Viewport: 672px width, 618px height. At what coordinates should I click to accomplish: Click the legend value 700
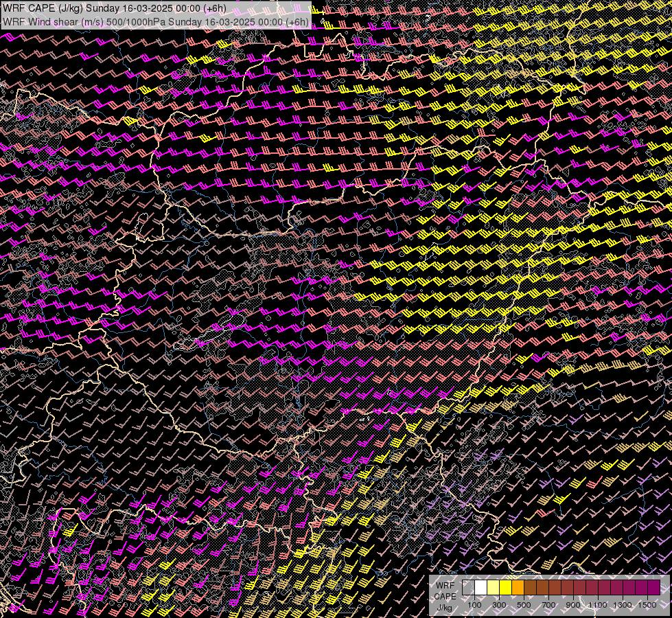tap(548, 605)
